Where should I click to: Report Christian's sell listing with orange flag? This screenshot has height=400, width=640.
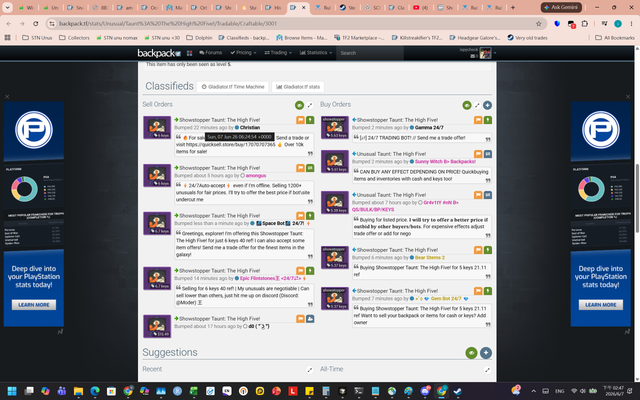click(x=300, y=120)
